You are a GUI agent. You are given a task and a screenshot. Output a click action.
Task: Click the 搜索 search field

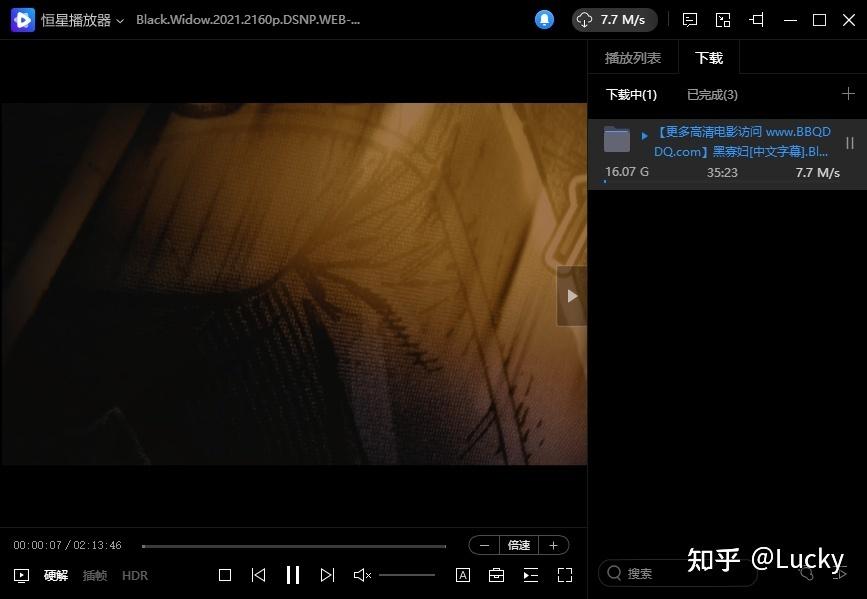[x=677, y=574]
